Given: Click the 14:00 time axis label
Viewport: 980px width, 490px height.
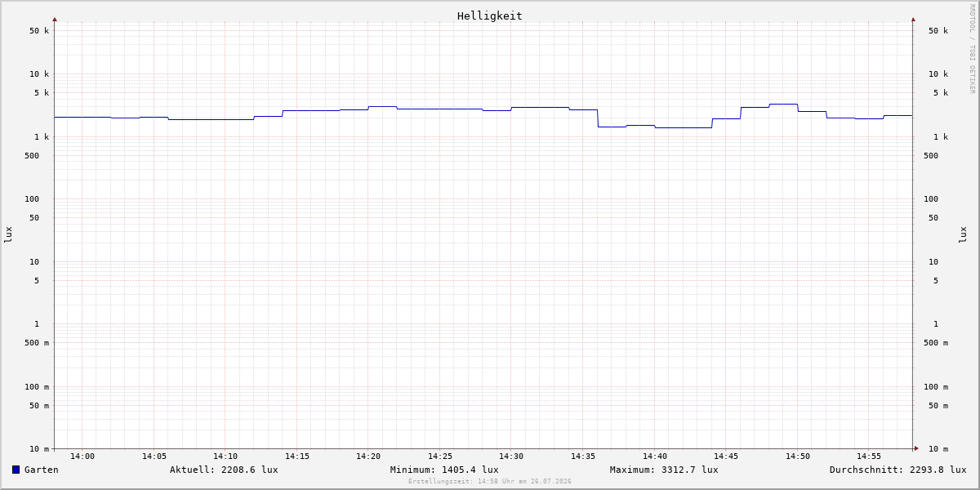Looking at the screenshot, I should [82, 457].
